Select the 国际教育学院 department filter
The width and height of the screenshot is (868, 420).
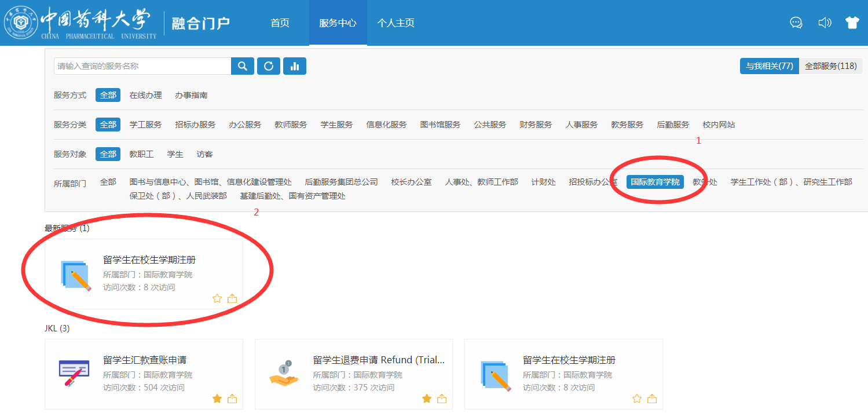click(655, 182)
